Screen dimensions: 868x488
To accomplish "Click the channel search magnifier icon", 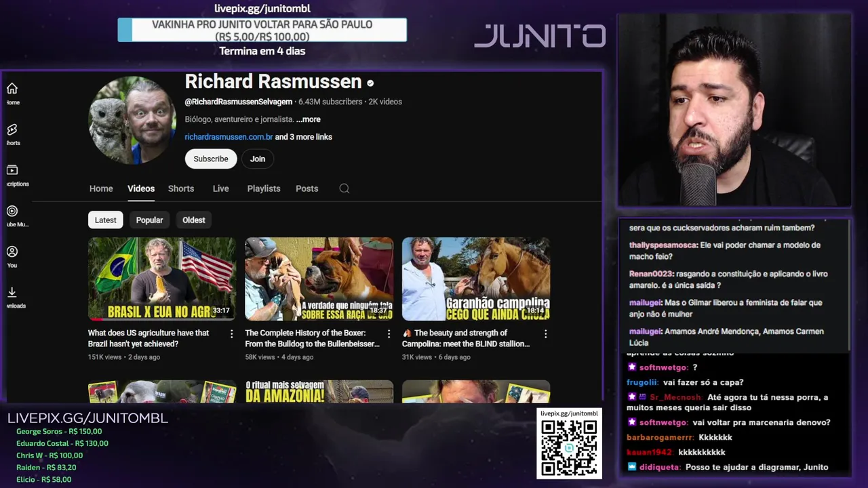I will click(344, 188).
